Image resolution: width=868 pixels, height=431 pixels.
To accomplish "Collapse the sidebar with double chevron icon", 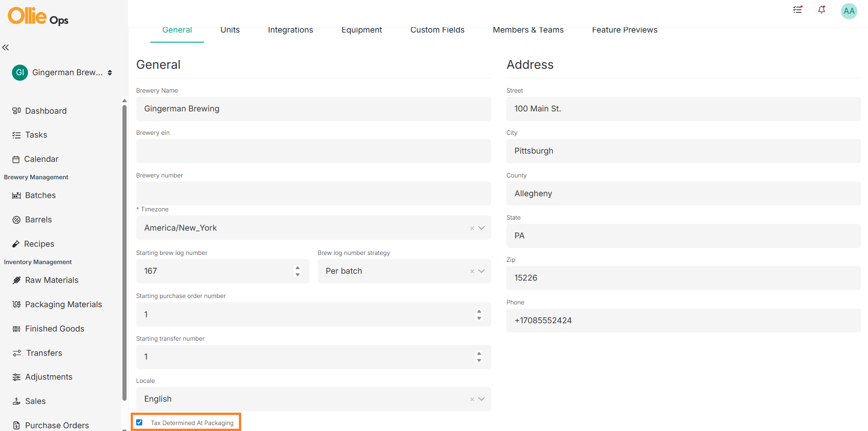I will [6, 47].
